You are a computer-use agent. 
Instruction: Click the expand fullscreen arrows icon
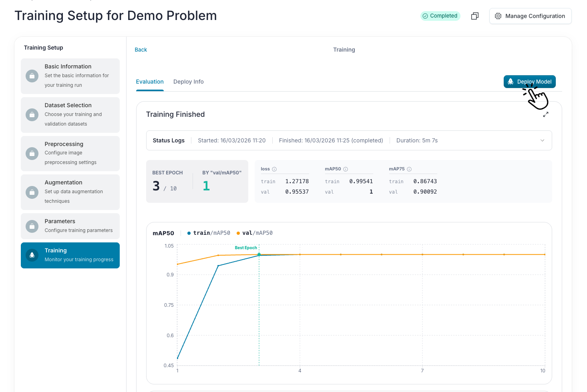[546, 114]
